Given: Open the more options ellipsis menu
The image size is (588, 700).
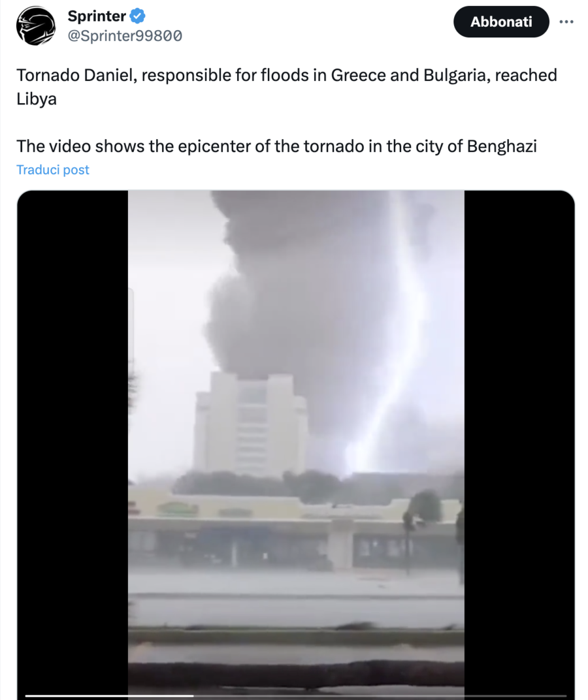Looking at the screenshot, I should [x=566, y=22].
